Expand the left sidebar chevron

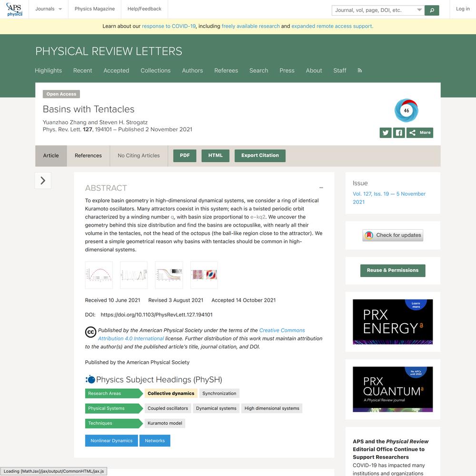pos(43,180)
